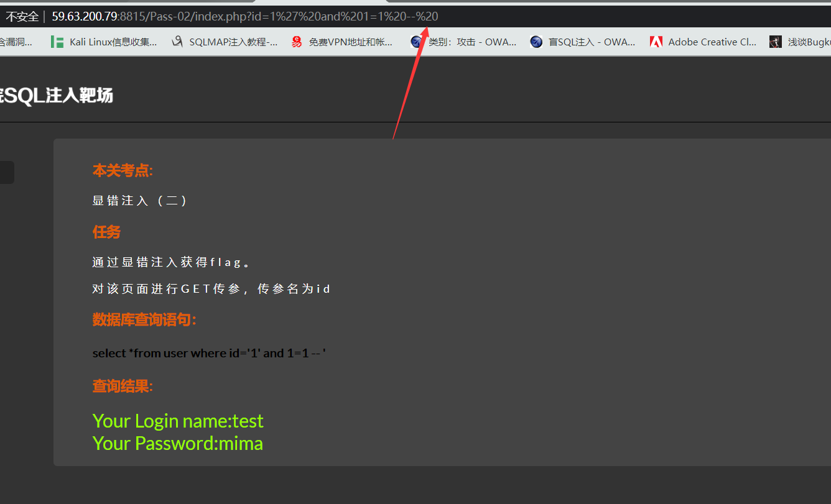Open the SQLMAP注入教程 bookmark icon
831x504 pixels.
178,42
